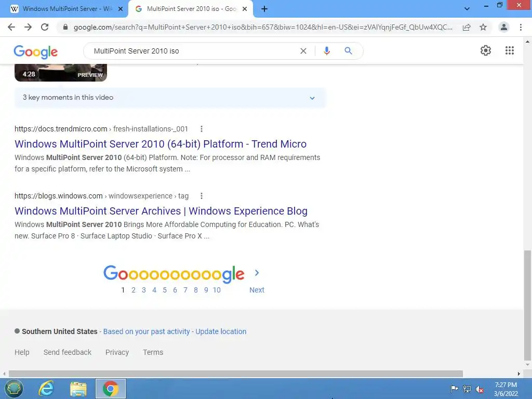
Task: Go to next results via arrow chevron
Action: pos(257,273)
